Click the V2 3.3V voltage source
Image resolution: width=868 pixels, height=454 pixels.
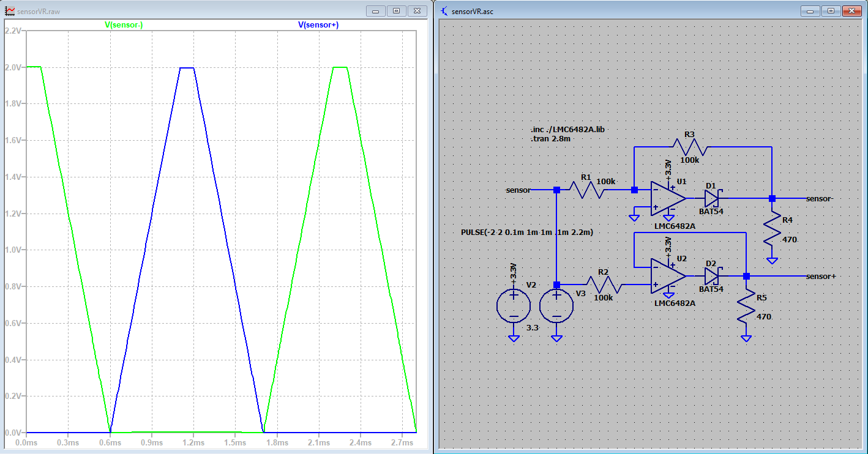(513, 305)
